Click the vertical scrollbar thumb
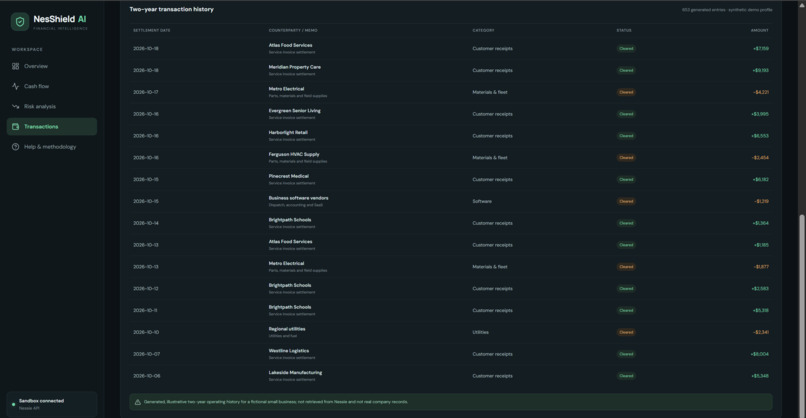This screenshot has height=418, width=806. click(x=802, y=314)
